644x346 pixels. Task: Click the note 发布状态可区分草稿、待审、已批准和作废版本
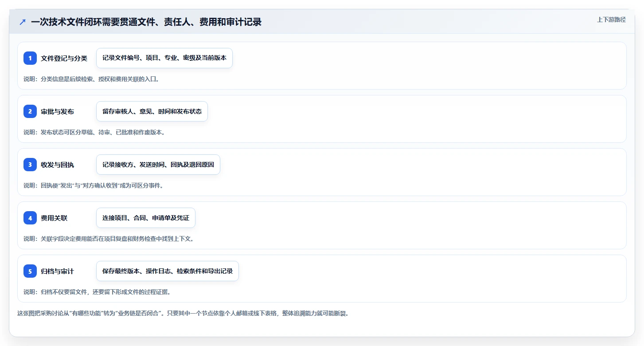point(94,132)
